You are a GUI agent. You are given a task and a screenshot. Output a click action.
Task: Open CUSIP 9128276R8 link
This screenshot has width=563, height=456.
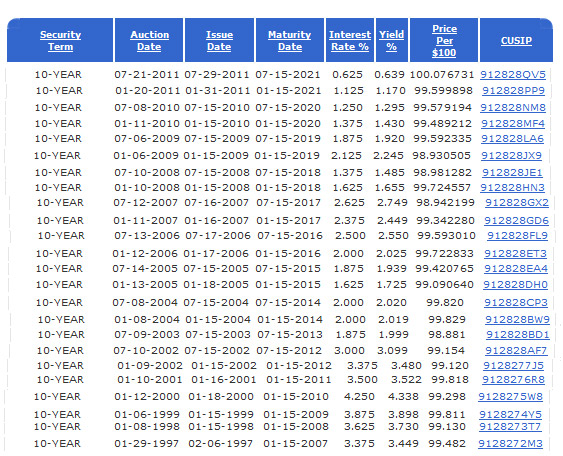[513, 380]
